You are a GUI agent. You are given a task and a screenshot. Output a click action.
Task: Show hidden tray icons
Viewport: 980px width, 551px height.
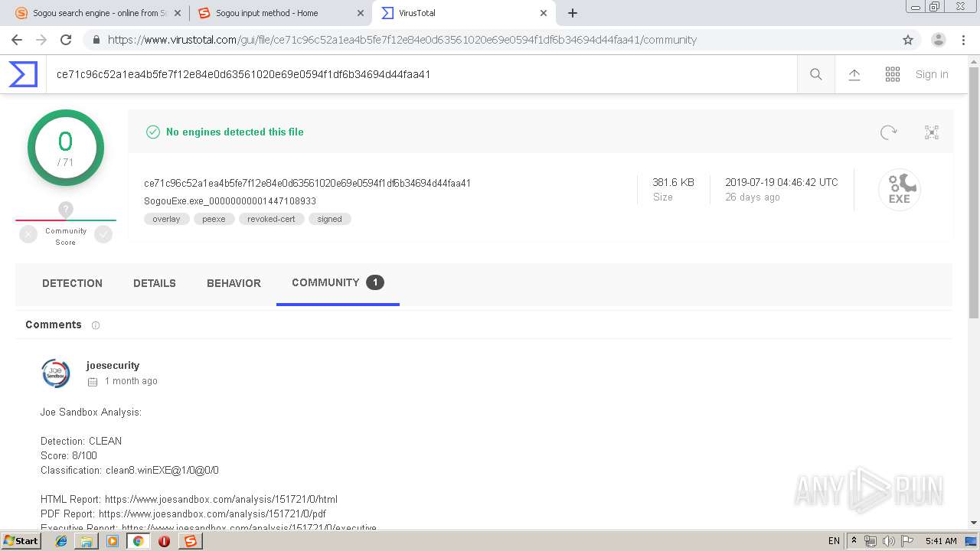point(854,541)
